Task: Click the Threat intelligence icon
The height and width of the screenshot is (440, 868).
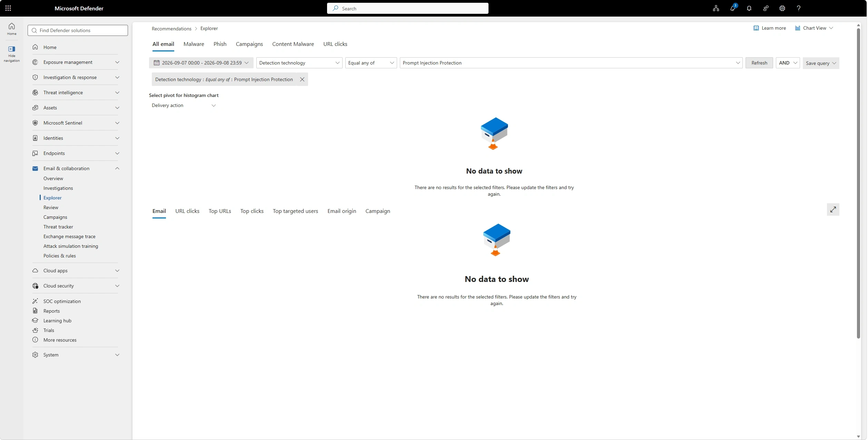Action: click(35, 92)
